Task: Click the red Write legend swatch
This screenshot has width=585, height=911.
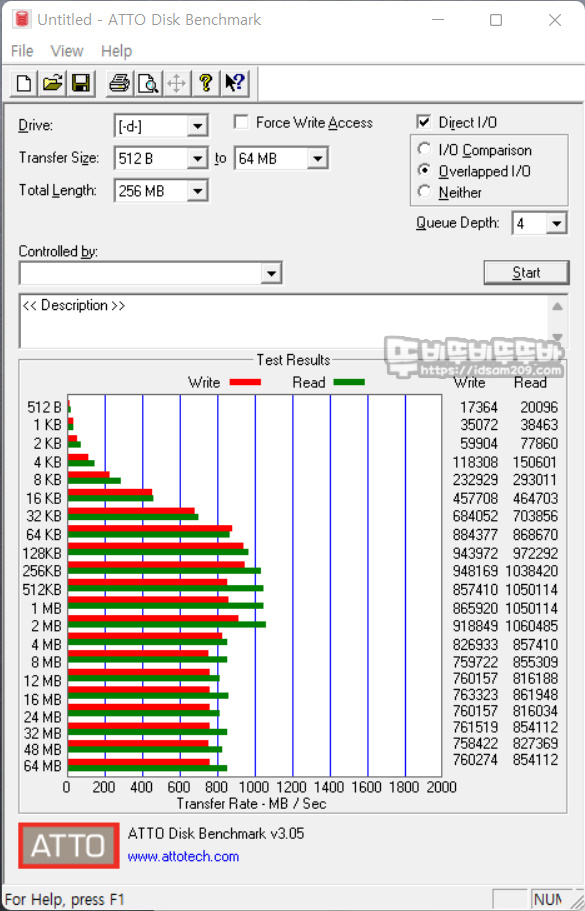Action: [x=246, y=382]
